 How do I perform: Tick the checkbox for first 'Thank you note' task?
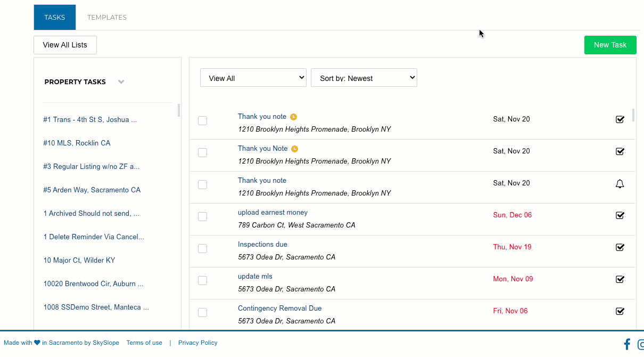pos(202,121)
